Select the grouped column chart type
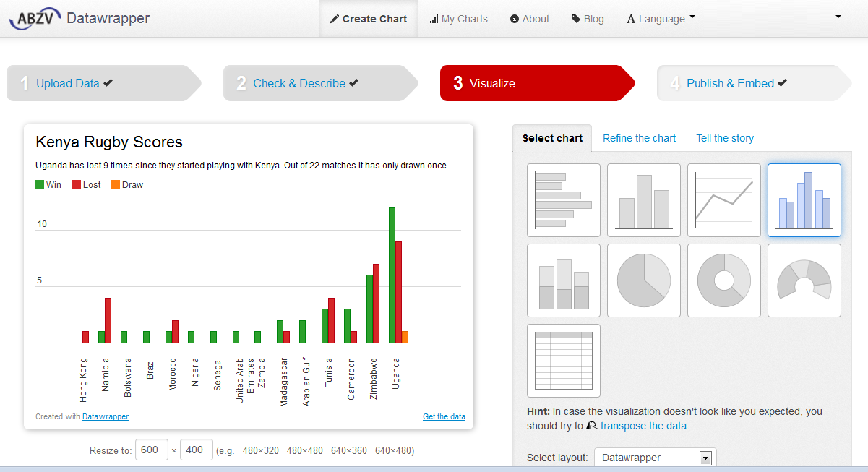868x472 pixels. click(804, 200)
